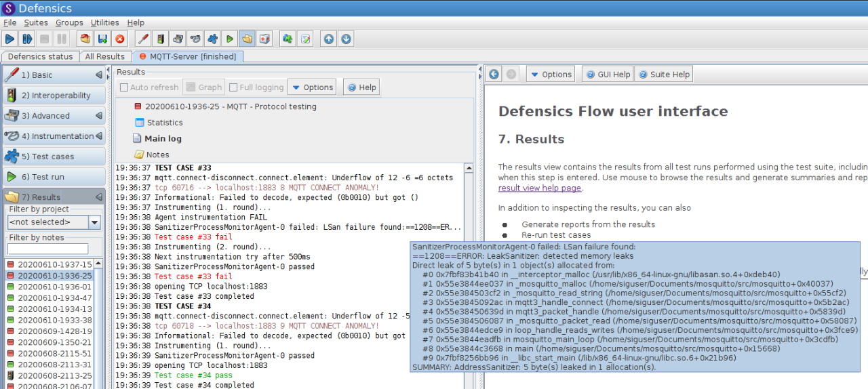Screen dimensions: 868x389
Task: Click the blue puzzle piece toolbar icon
Action: point(212,39)
